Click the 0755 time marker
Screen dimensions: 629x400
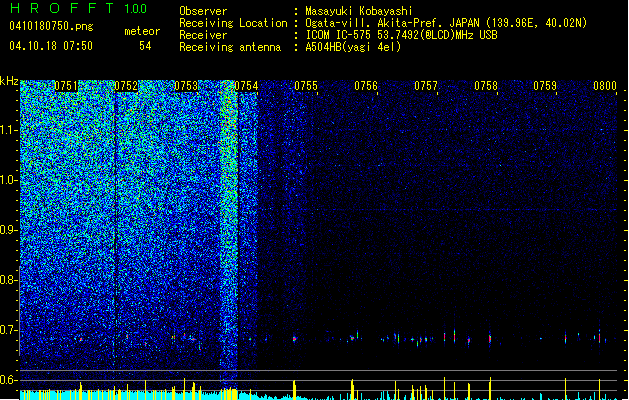click(x=306, y=86)
